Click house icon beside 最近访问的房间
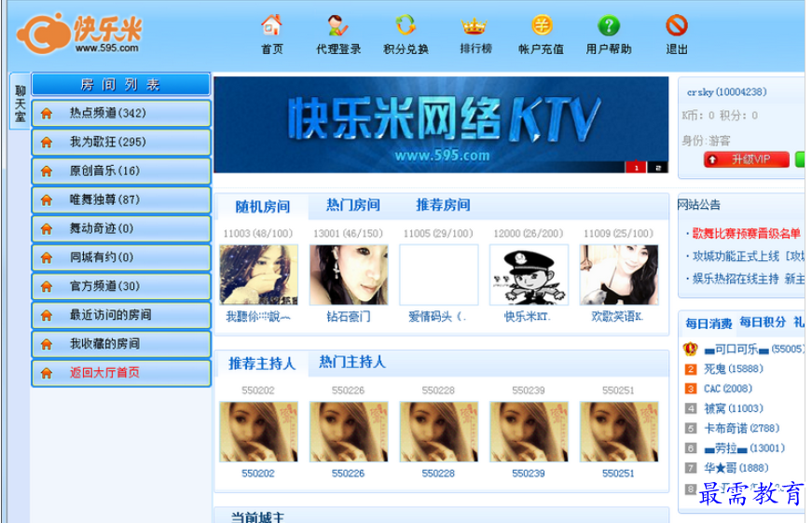This screenshot has height=523, width=812. (x=47, y=315)
